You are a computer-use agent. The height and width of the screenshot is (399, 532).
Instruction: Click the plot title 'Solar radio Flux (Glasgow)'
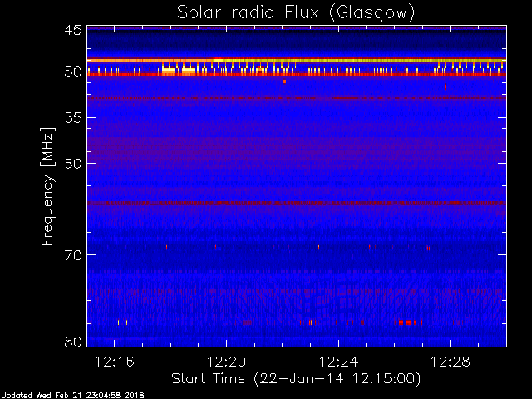296,13
